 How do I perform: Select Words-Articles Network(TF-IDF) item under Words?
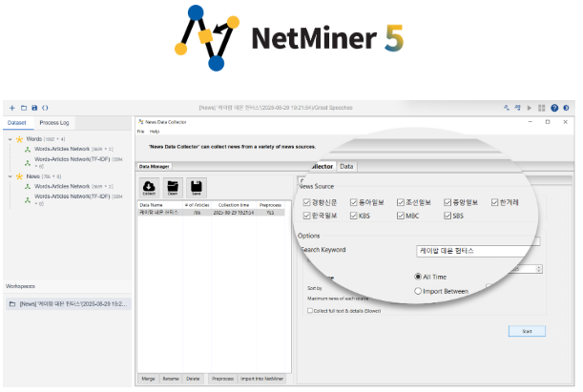tap(78, 162)
